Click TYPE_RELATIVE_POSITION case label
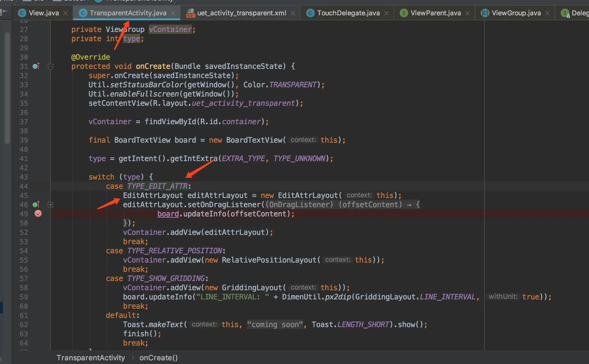589x364 pixels. pyautogui.click(x=175, y=251)
